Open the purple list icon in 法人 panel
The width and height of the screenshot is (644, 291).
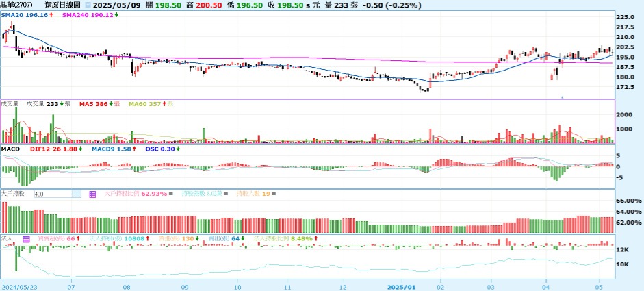pos(27,238)
